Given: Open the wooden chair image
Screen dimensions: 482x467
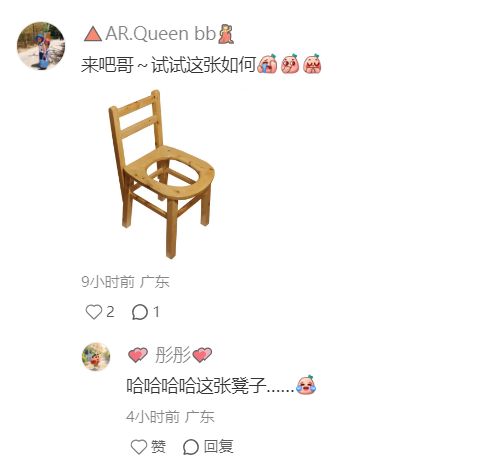Looking at the screenshot, I should coord(161,174).
